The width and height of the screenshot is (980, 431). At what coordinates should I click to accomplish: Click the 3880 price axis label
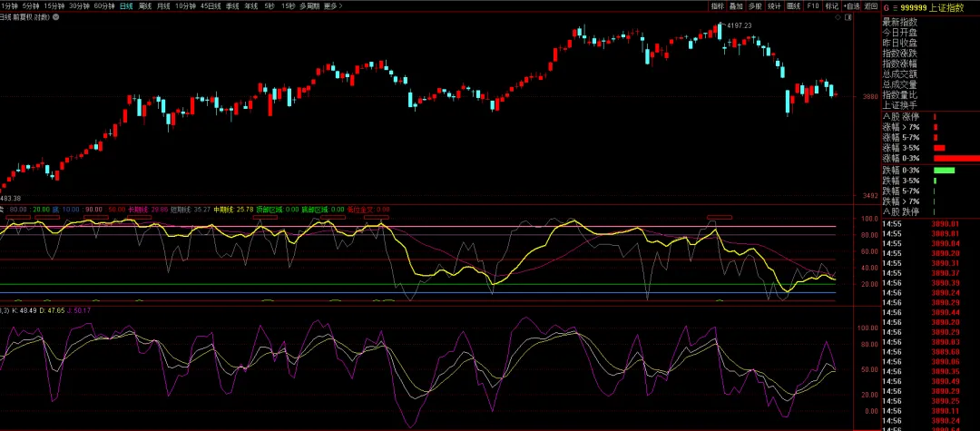click(870, 97)
